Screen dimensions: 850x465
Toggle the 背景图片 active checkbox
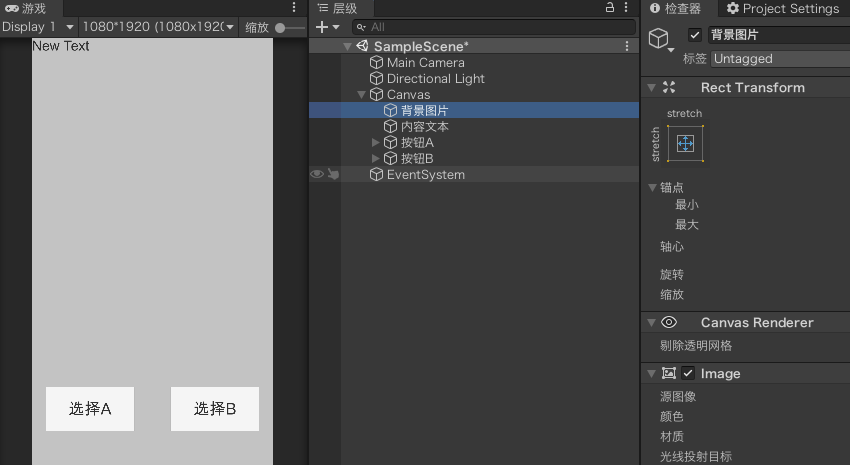click(694, 35)
